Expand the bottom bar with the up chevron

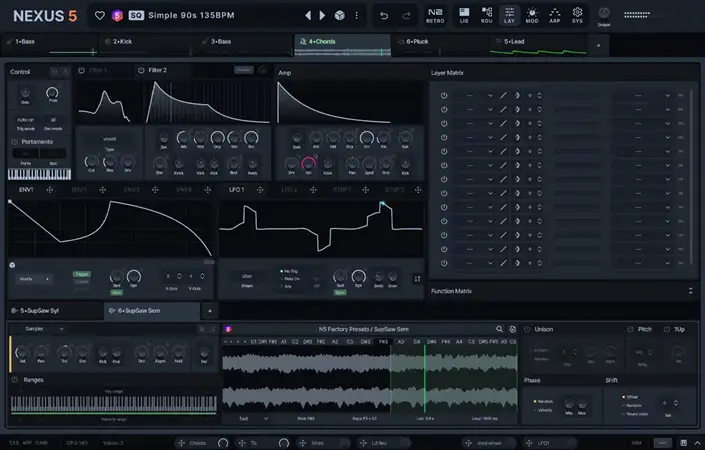(x=697, y=443)
